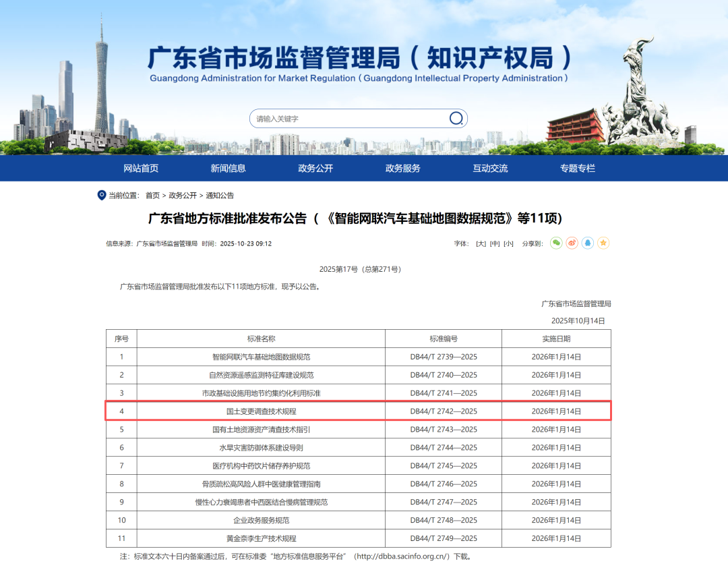Share the announcement to WeChat
Viewport: 728px width, 576px height.
(x=556, y=243)
